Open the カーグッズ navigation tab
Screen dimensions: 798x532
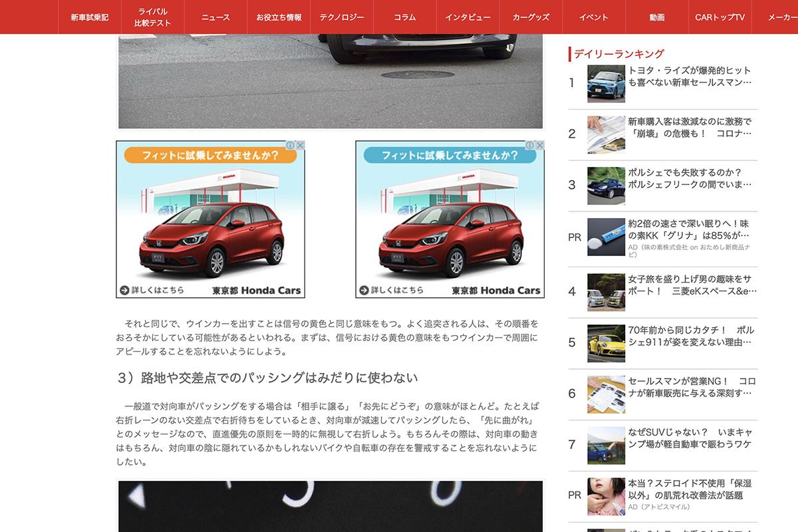tap(531, 17)
